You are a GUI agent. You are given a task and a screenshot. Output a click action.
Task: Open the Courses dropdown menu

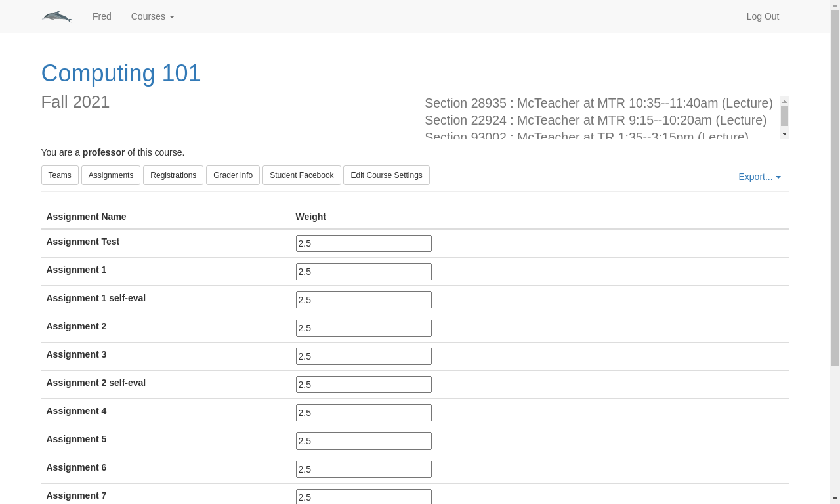tap(152, 16)
